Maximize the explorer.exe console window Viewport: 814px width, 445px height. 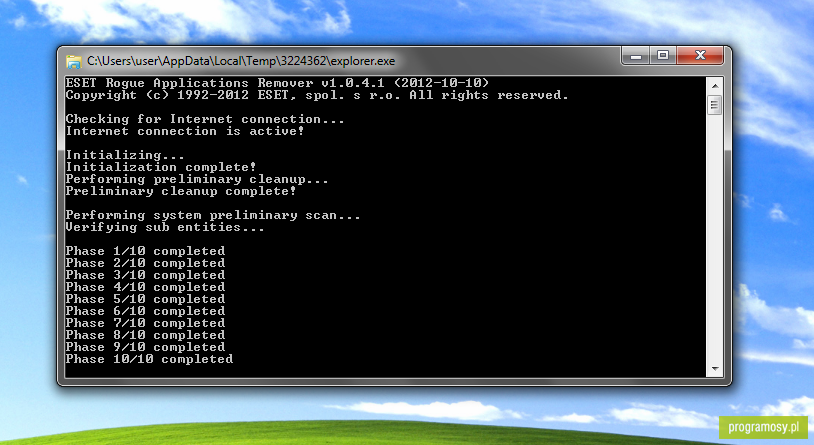coord(663,56)
